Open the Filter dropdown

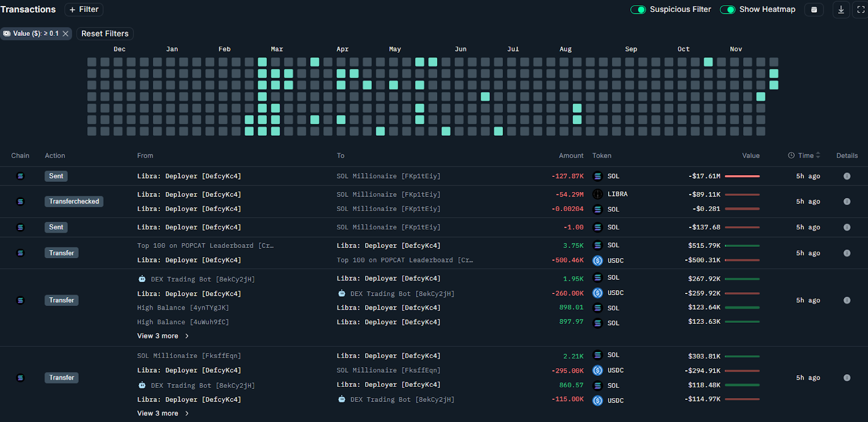point(84,10)
